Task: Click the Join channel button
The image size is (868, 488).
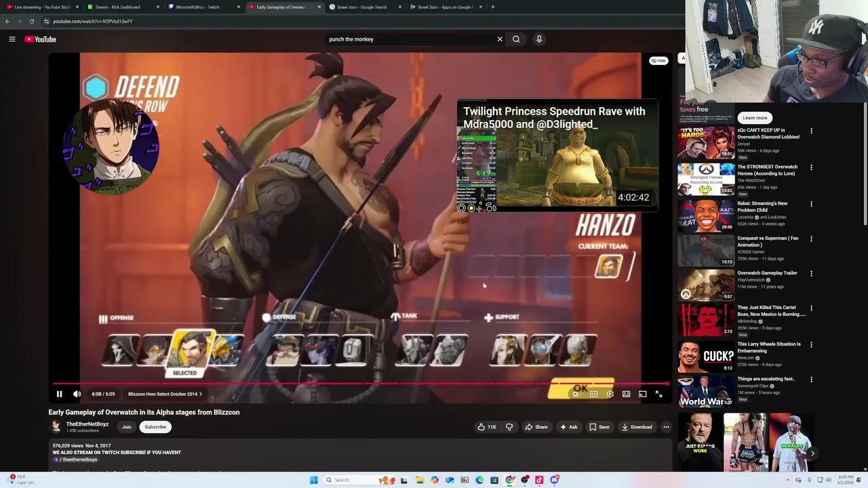Action: (x=127, y=427)
